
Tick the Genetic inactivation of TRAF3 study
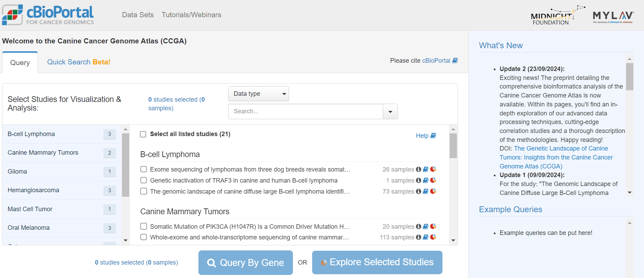[x=144, y=180]
